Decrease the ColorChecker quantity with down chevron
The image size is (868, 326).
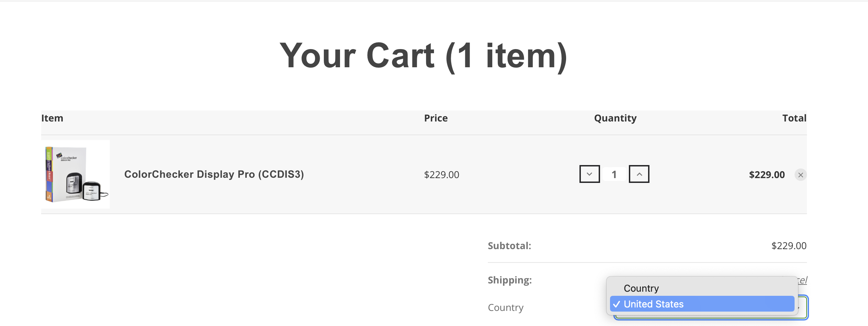[589, 174]
